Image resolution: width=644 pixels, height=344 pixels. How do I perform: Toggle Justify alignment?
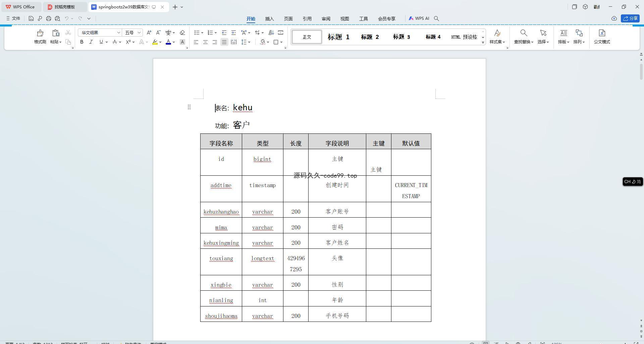pyautogui.click(x=224, y=42)
